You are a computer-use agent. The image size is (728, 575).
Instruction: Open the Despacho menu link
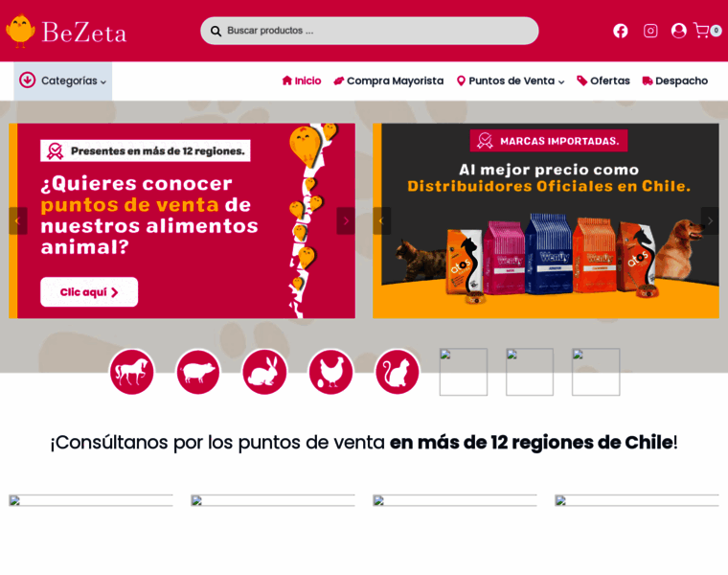click(x=674, y=80)
